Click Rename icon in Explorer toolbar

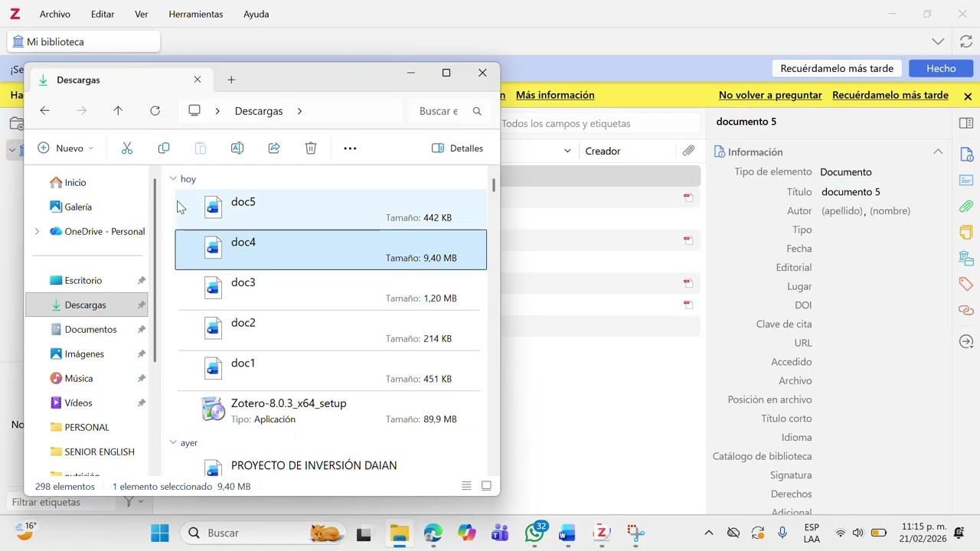point(237,148)
